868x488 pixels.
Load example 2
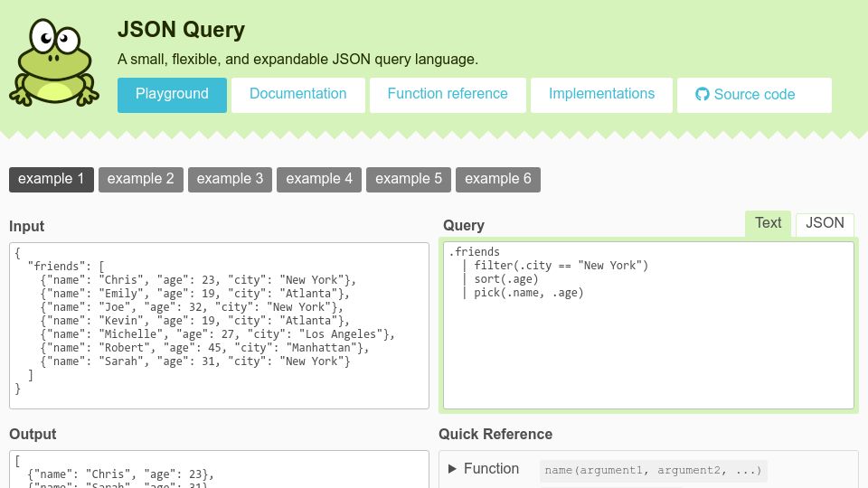click(x=141, y=179)
